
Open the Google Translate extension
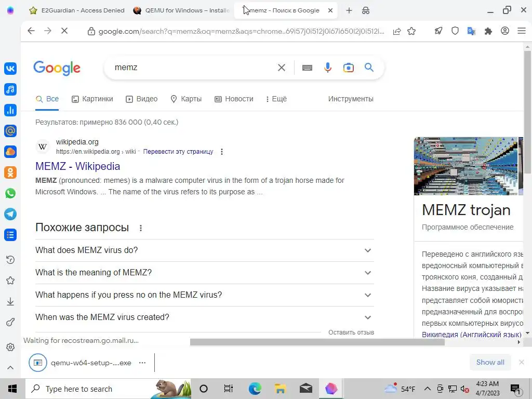point(472,31)
